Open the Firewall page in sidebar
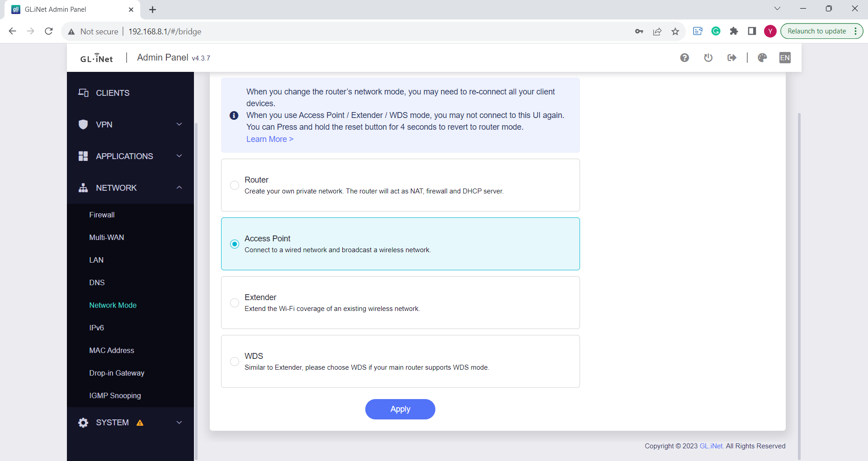Screen dimensions: 868x461 pos(101,215)
